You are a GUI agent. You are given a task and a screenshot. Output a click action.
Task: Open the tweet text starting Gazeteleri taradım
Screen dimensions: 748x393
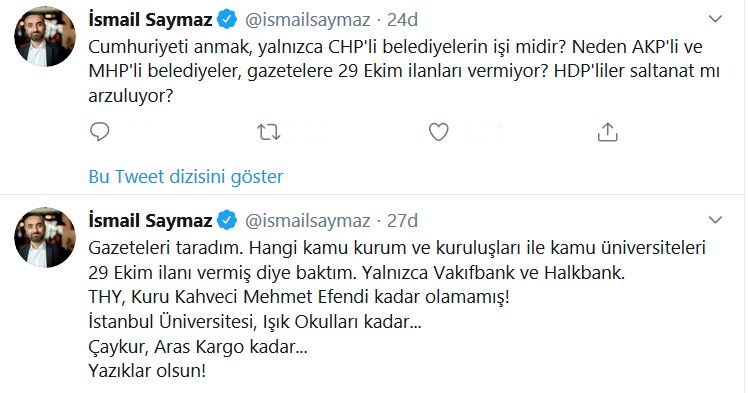pos(397,309)
